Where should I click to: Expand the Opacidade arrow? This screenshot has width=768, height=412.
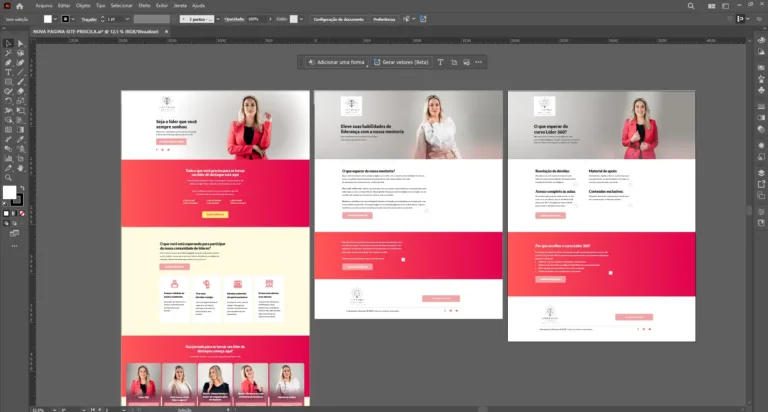pyautogui.click(x=270, y=19)
